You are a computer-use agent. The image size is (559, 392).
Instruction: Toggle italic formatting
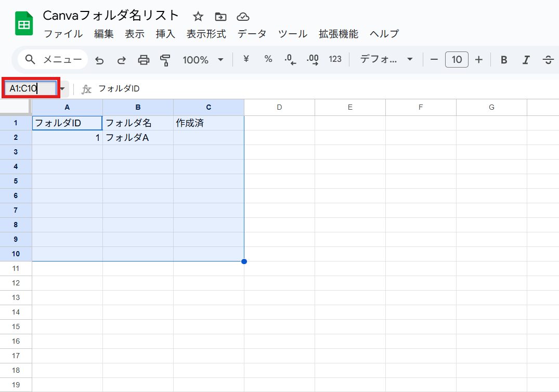click(x=526, y=60)
